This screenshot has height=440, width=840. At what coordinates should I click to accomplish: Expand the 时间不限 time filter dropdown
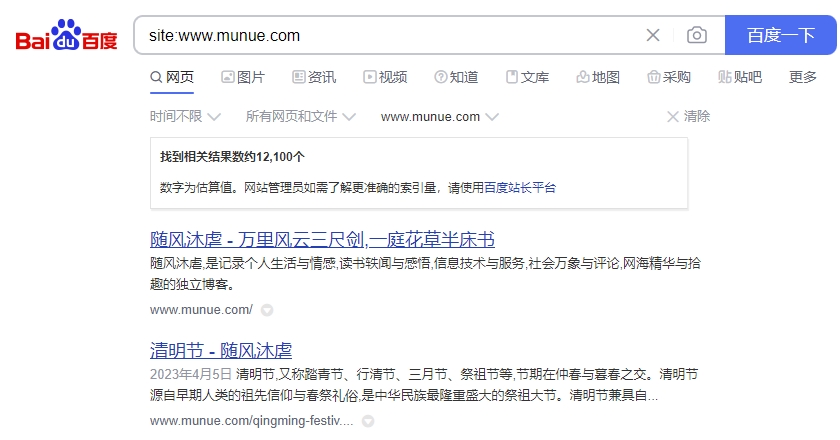185,116
